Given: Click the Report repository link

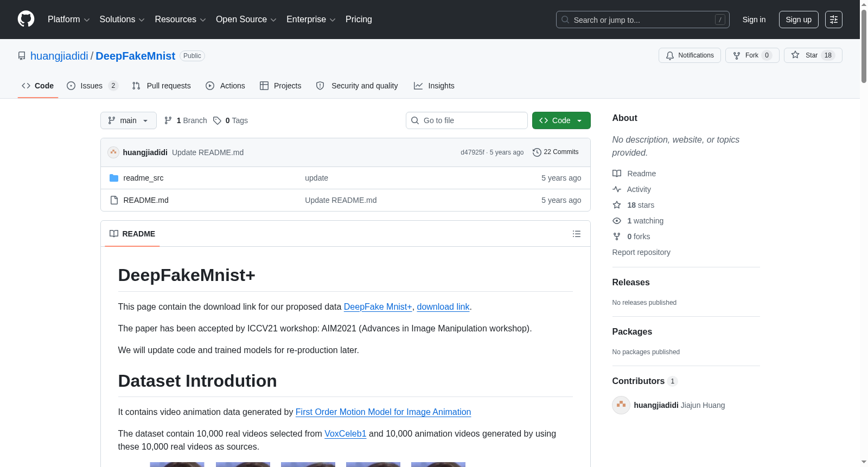Looking at the screenshot, I should [641, 252].
